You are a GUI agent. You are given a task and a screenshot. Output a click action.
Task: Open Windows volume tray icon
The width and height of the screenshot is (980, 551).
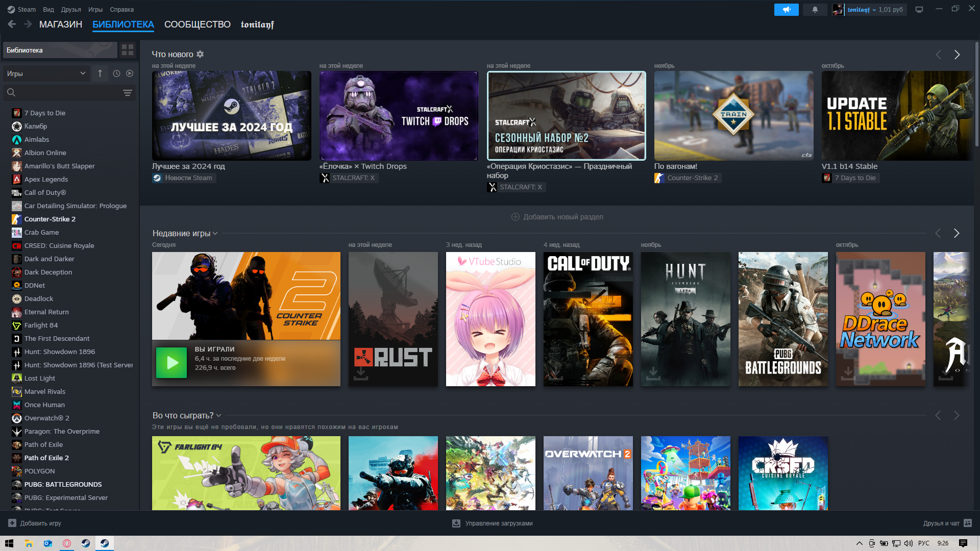(908, 543)
